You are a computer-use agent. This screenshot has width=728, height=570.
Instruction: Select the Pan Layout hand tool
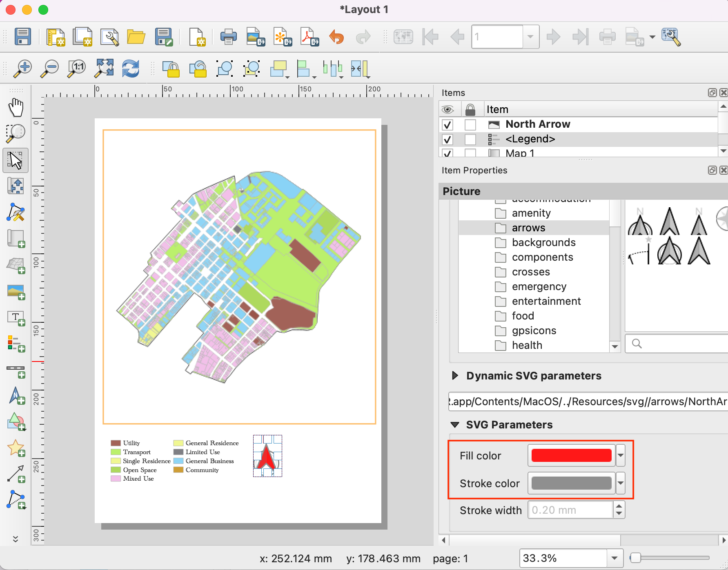click(16, 107)
